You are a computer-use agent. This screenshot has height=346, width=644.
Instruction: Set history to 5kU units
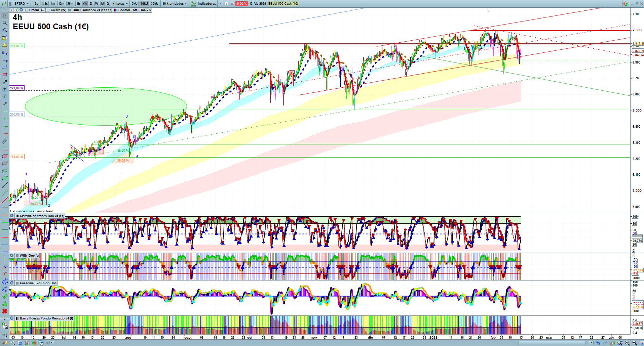(135, 4)
